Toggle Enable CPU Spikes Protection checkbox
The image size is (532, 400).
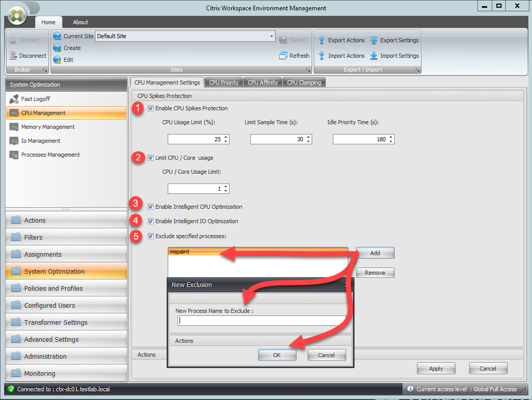pos(151,108)
